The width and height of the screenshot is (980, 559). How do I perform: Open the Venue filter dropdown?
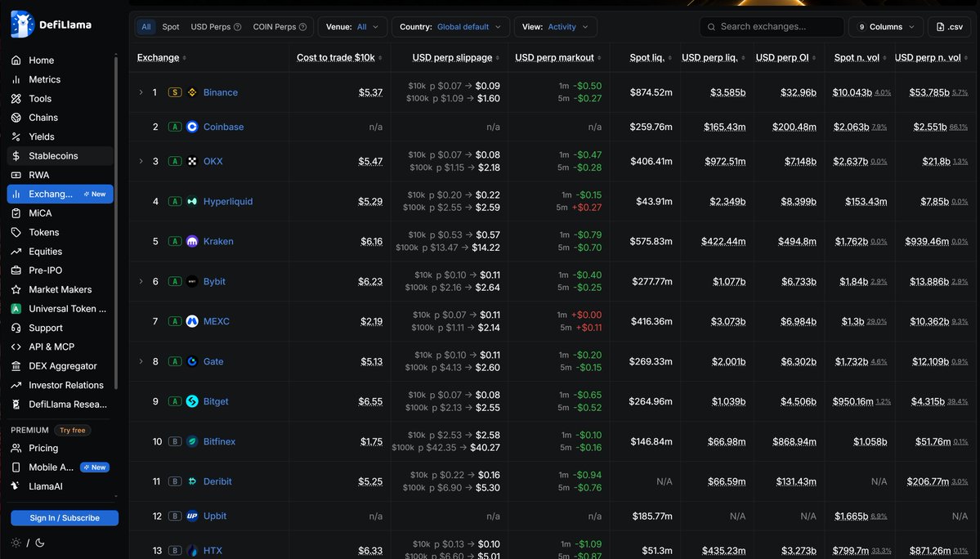352,27
